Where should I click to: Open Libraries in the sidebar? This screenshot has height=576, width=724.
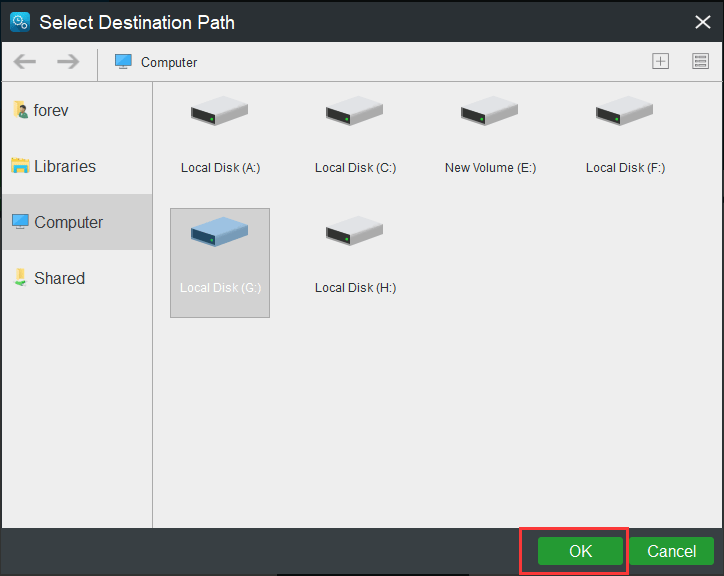point(64,166)
